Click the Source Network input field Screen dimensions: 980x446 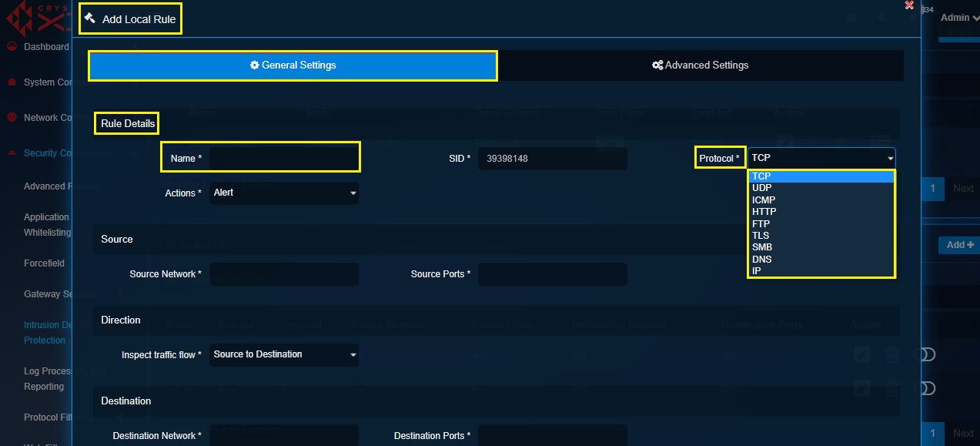(x=284, y=274)
